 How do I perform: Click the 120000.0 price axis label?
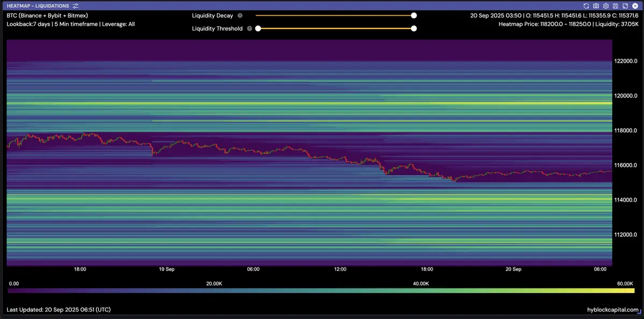click(x=625, y=96)
